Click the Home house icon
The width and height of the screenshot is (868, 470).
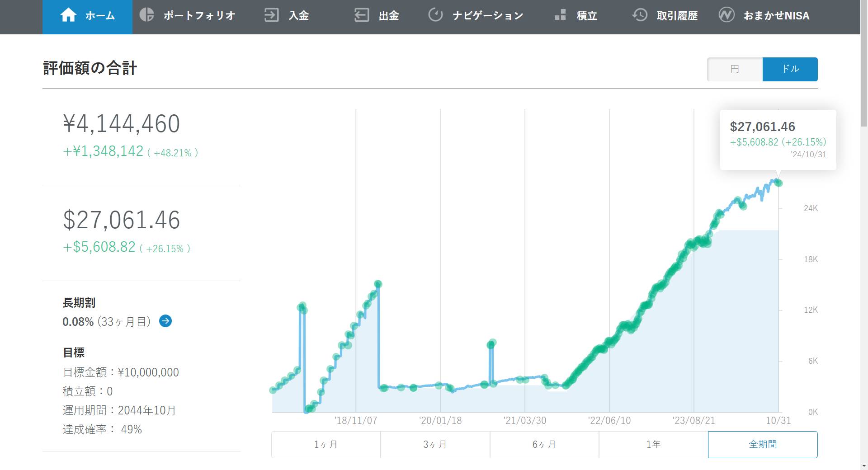click(68, 15)
